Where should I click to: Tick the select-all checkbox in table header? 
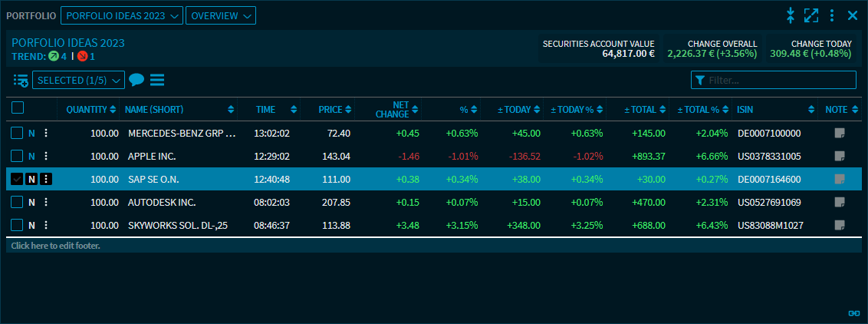click(x=18, y=109)
